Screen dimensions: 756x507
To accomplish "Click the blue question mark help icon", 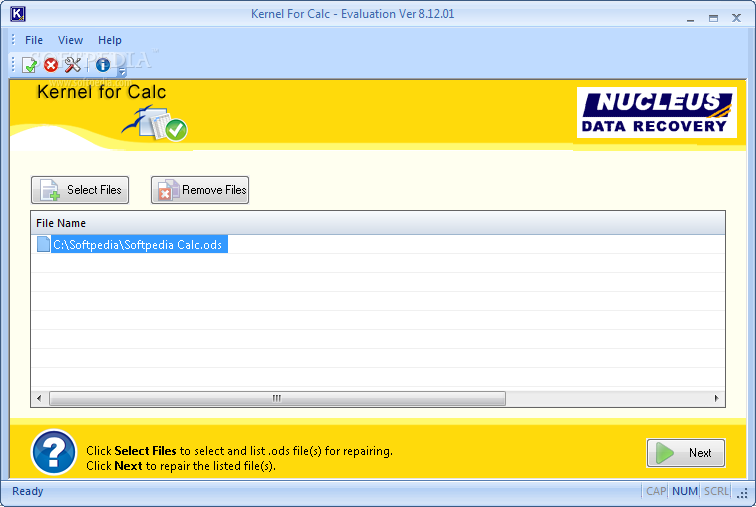I will click(54, 453).
